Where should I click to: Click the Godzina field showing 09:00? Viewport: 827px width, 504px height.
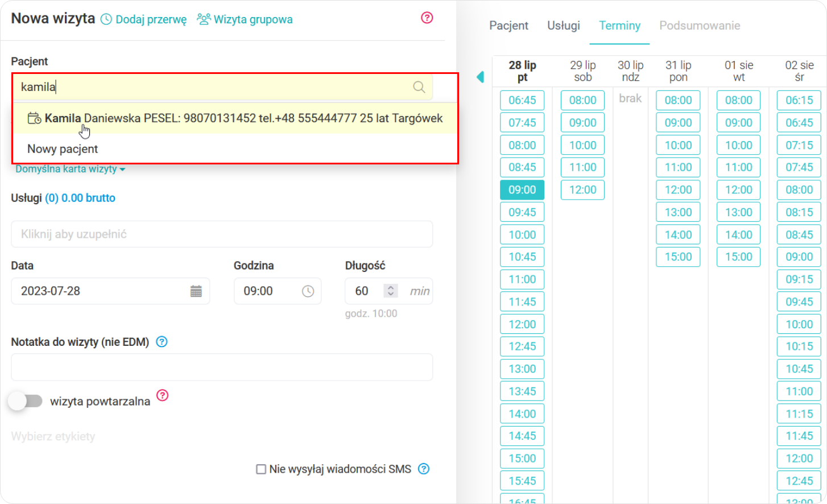coord(278,291)
